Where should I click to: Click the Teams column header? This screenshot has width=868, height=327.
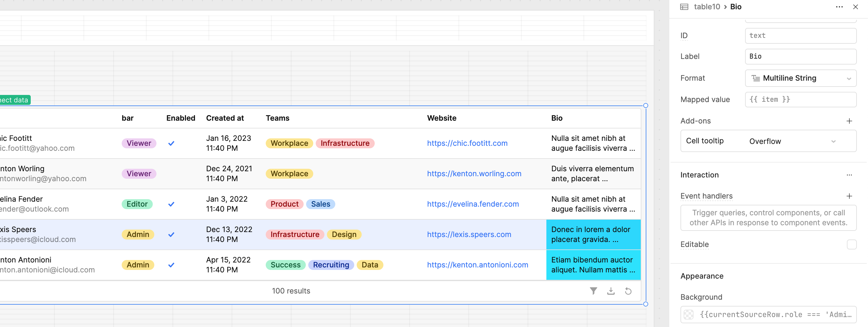277,118
